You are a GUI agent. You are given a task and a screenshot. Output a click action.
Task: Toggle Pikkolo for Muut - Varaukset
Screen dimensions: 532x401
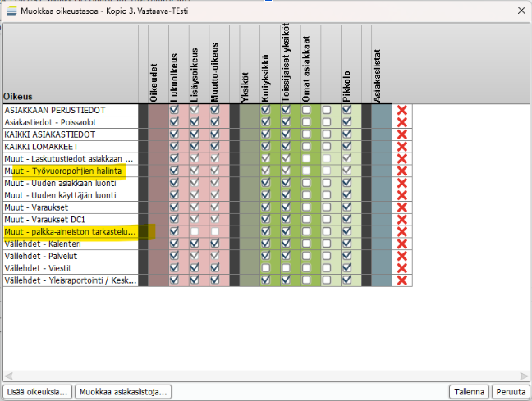(x=346, y=207)
